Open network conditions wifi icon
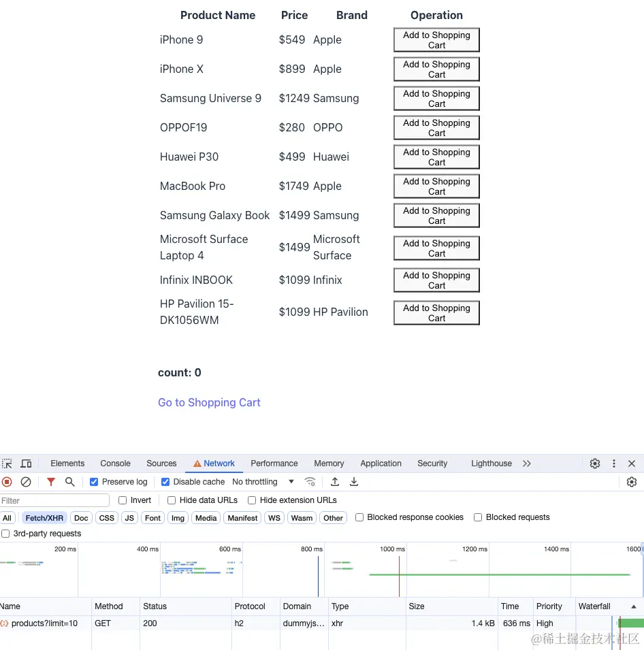 click(310, 482)
